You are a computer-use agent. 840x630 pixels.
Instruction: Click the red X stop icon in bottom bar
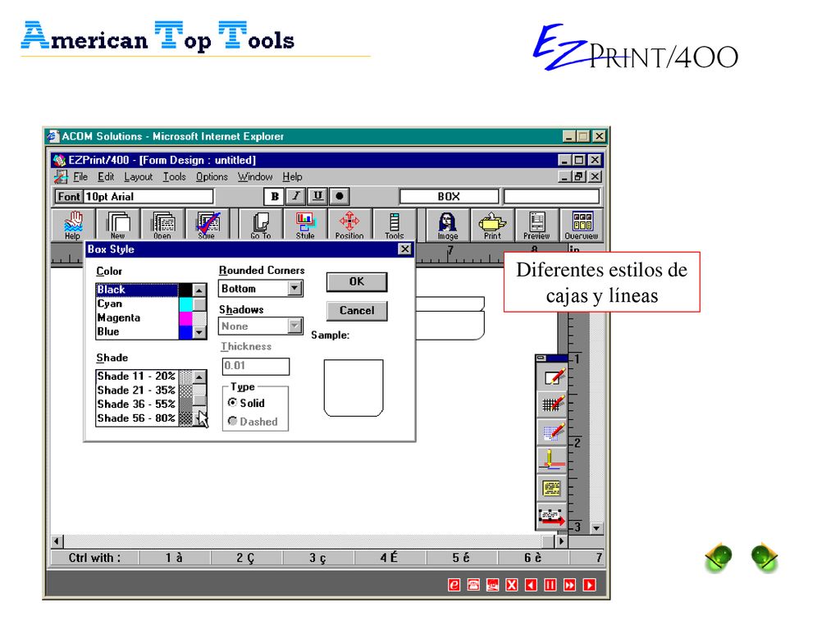(x=512, y=584)
